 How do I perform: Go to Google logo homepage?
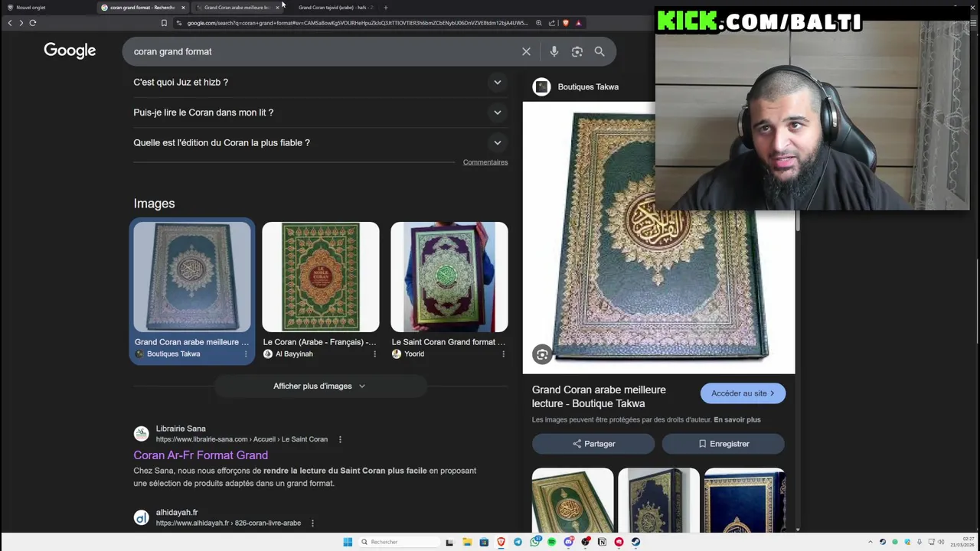click(x=70, y=51)
